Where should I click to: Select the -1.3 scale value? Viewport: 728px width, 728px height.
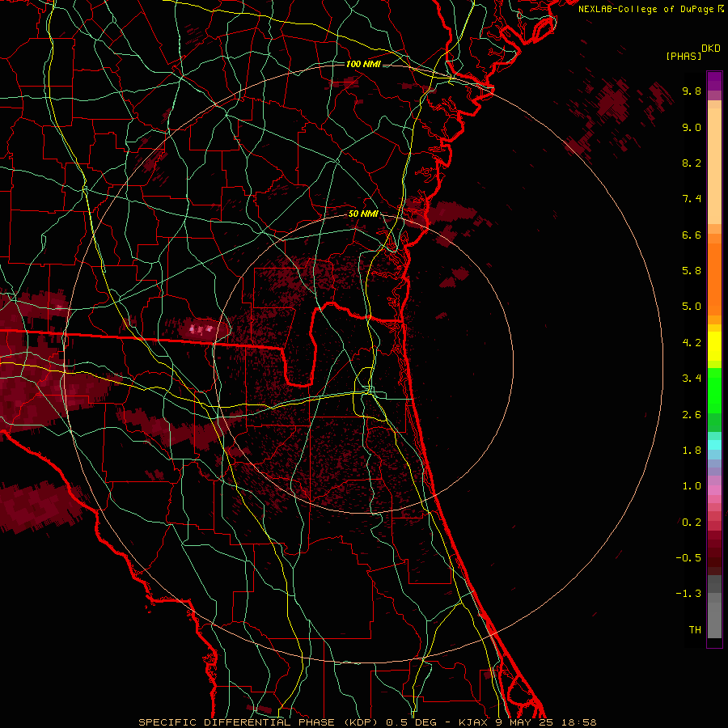pyautogui.click(x=688, y=594)
